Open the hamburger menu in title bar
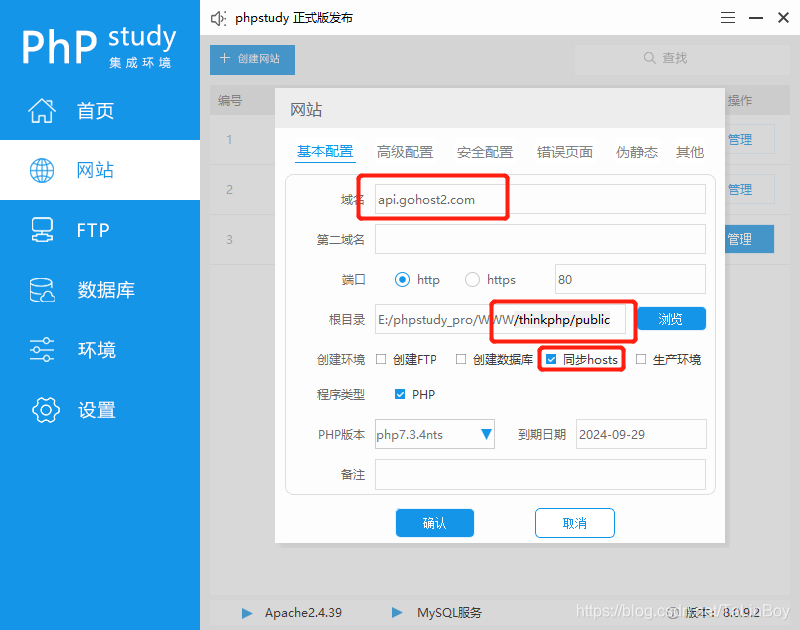The image size is (800, 630). pyautogui.click(x=728, y=18)
